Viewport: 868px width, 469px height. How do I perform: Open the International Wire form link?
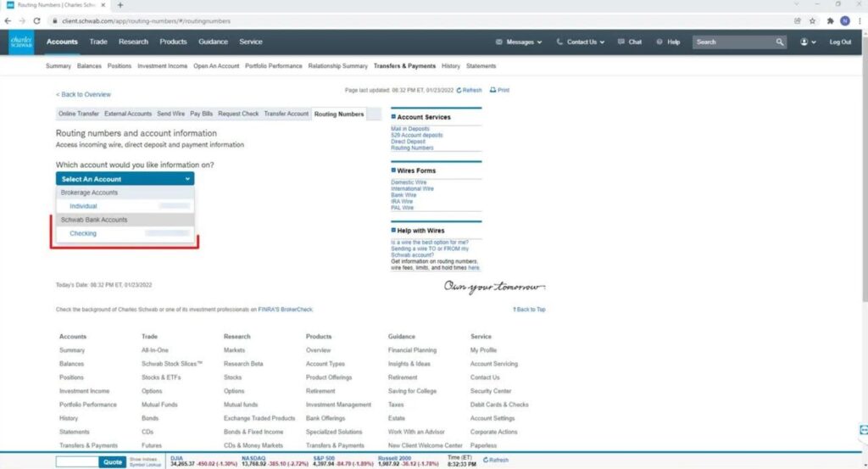click(413, 189)
